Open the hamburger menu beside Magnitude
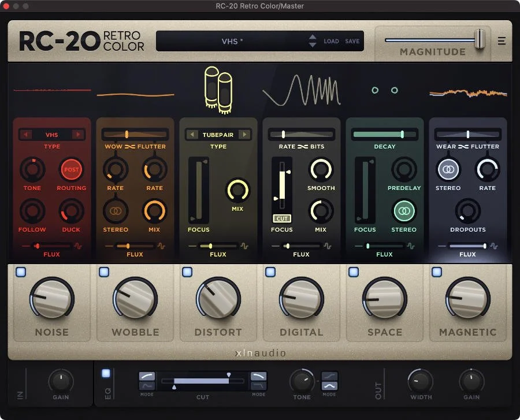The image size is (520, 420). pos(502,41)
